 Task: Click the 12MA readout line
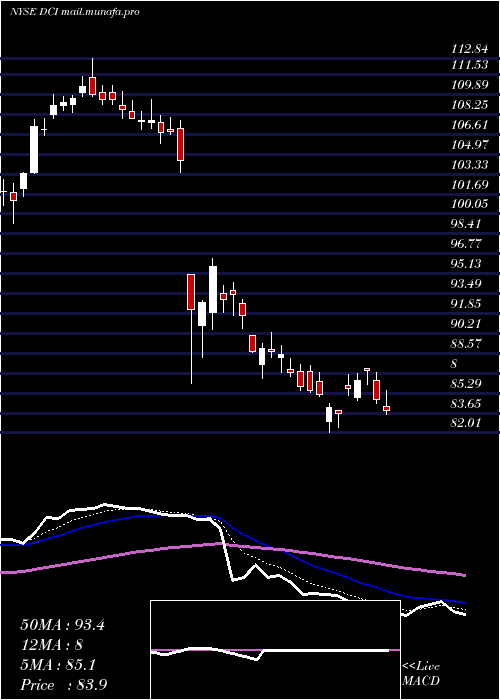point(52,645)
